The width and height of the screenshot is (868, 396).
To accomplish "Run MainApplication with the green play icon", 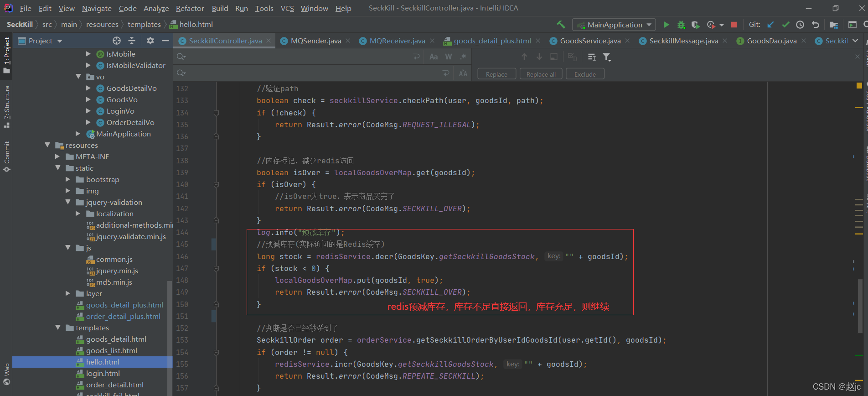I will click(666, 25).
